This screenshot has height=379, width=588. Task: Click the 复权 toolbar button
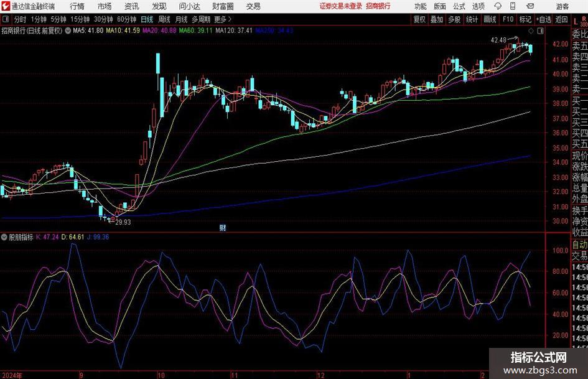click(x=419, y=19)
